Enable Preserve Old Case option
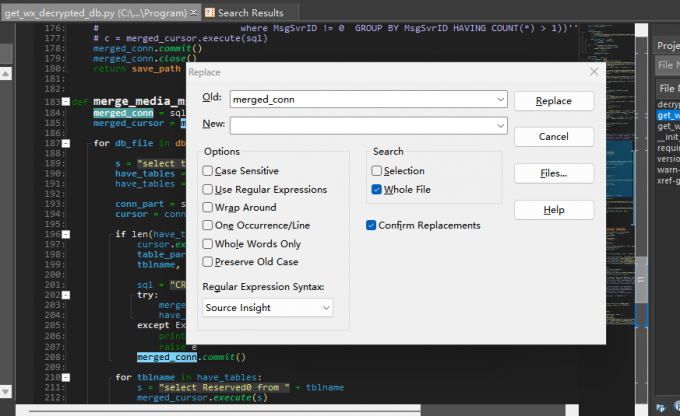The width and height of the screenshot is (680, 416). coord(208,262)
